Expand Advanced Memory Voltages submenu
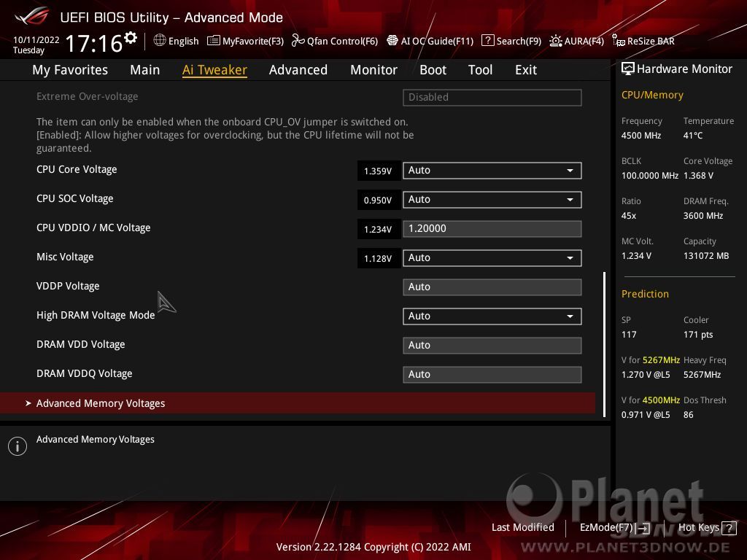 (x=298, y=403)
